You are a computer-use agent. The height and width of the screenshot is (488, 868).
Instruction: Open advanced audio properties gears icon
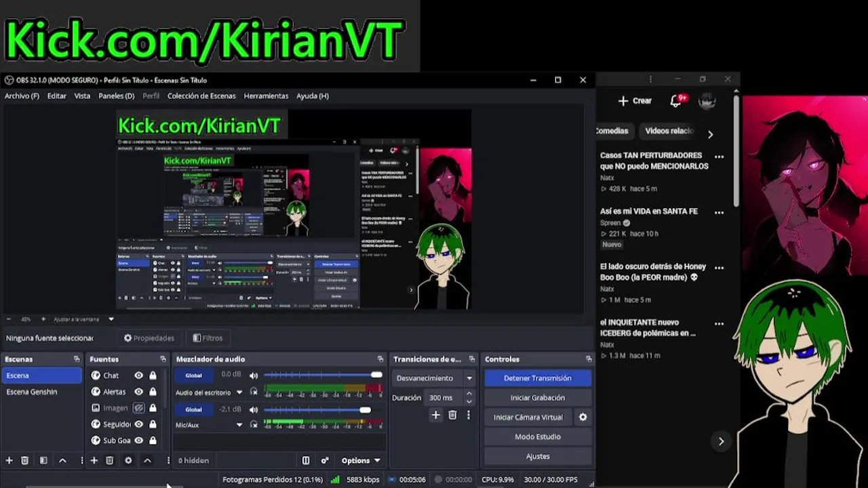click(325, 460)
